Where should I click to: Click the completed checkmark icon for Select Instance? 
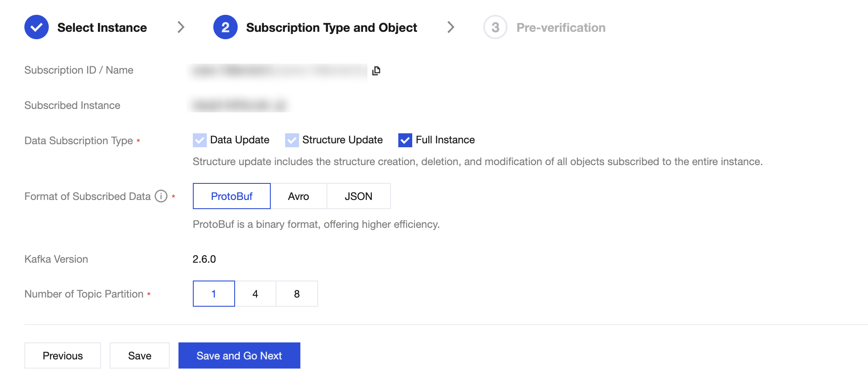[37, 27]
